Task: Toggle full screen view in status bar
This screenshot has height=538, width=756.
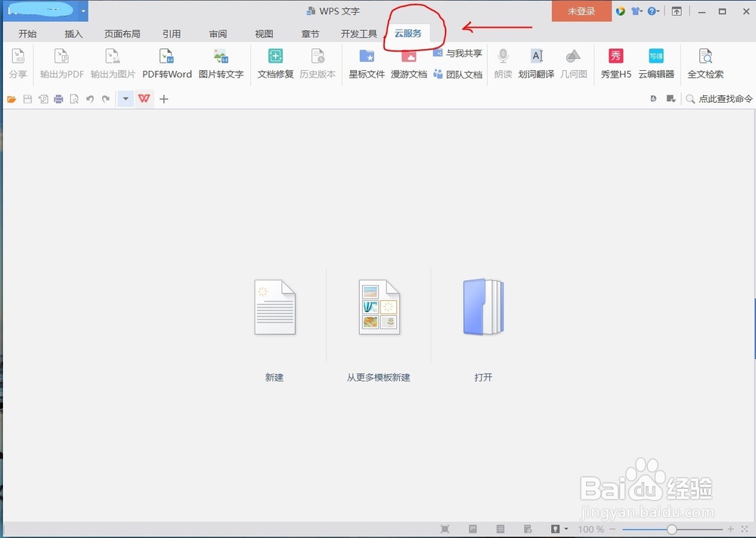Action: (445, 529)
